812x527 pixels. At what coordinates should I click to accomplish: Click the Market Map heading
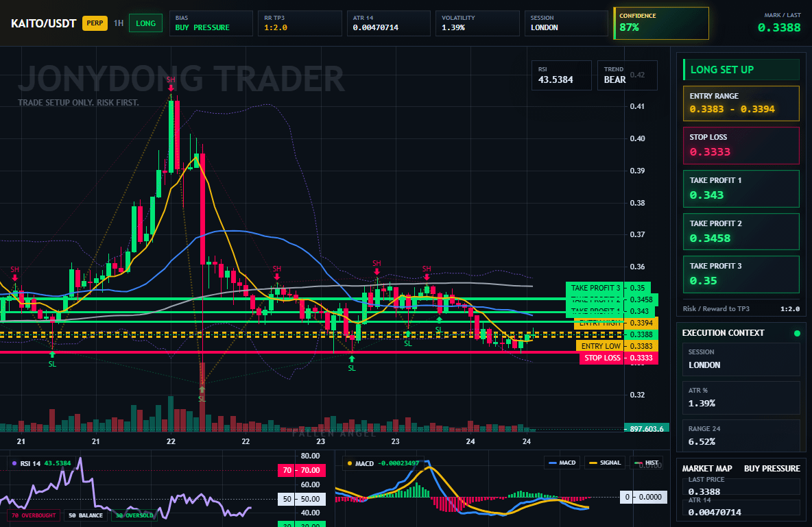pos(707,469)
